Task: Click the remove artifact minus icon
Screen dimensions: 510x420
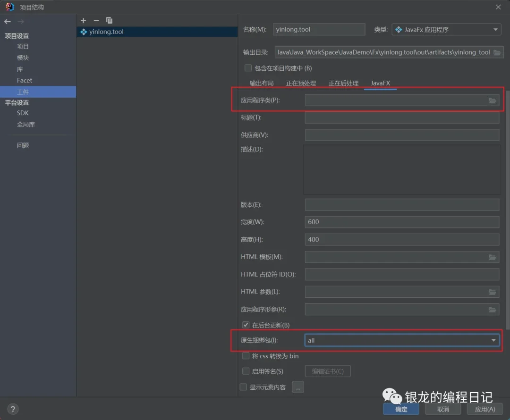Action: (x=96, y=20)
